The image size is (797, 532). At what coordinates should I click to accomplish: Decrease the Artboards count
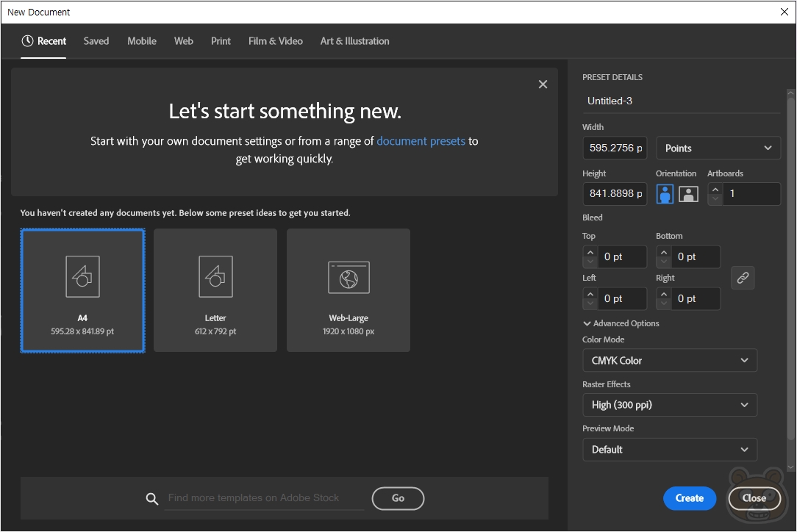[715, 198]
